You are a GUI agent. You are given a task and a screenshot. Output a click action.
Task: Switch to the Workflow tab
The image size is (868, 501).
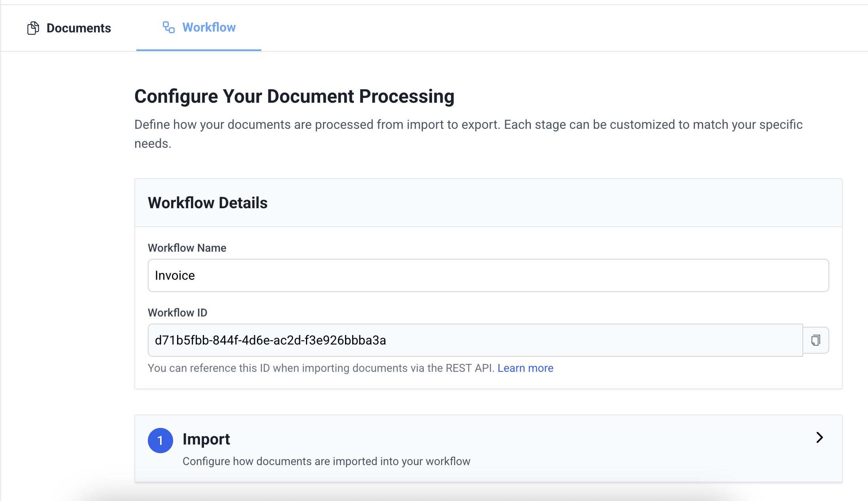pyautogui.click(x=199, y=28)
